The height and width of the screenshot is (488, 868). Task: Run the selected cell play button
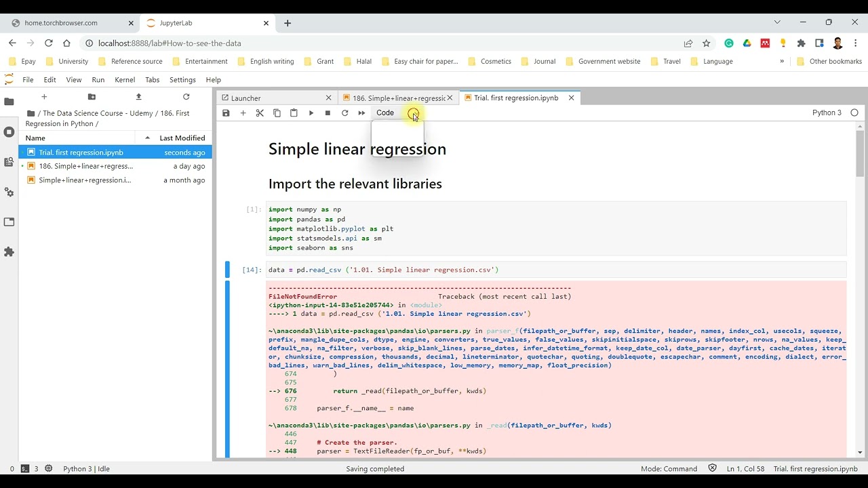[311, 113]
